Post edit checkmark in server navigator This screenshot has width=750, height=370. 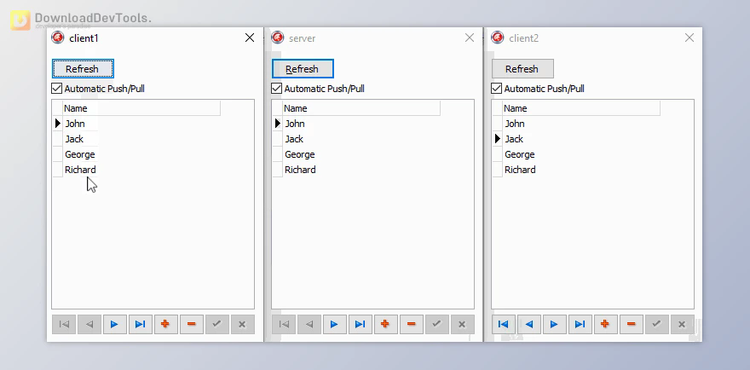point(437,324)
